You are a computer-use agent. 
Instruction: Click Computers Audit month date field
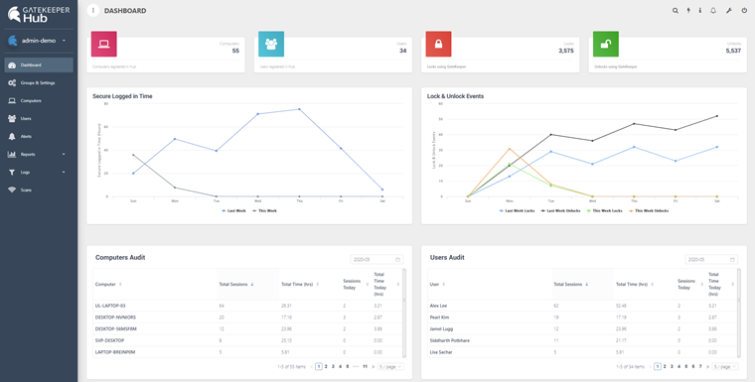point(377,260)
